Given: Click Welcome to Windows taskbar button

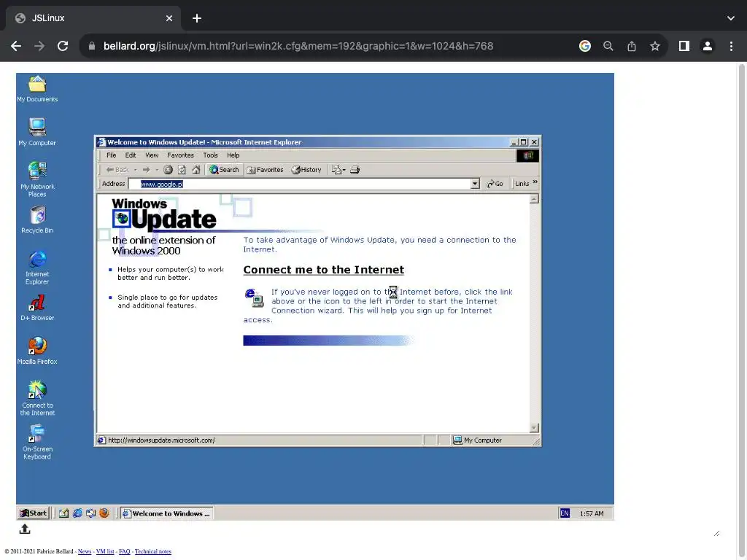Looking at the screenshot, I should point(166,513).
